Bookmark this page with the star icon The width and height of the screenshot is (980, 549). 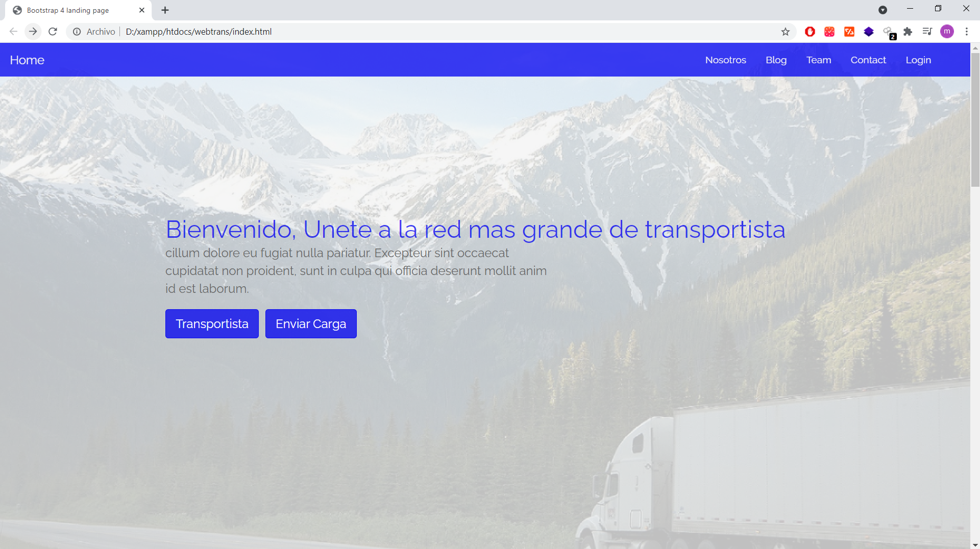786,32
